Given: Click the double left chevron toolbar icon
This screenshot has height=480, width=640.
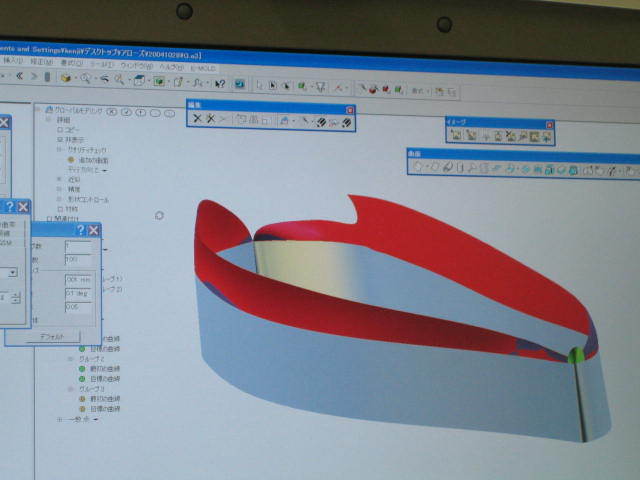Looking at the screenshot, I should pos(19,76).
